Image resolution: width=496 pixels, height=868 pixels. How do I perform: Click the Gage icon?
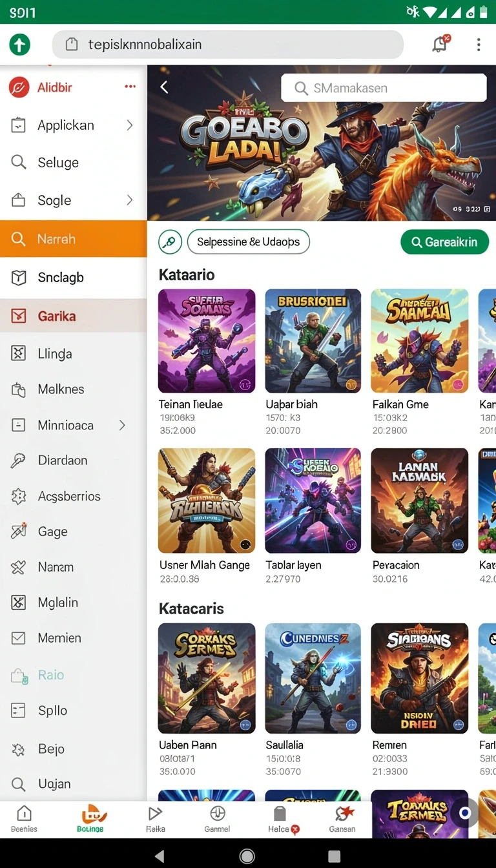tap(19, 532)
